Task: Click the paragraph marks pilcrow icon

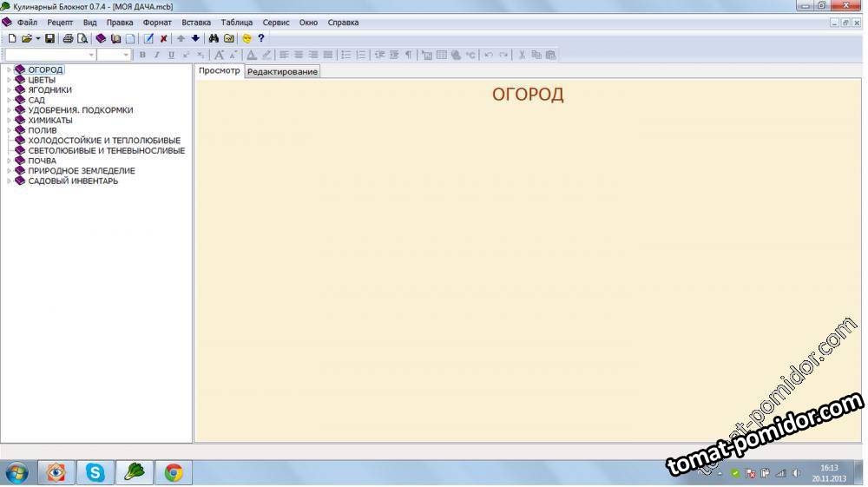Action: point(409,55)
